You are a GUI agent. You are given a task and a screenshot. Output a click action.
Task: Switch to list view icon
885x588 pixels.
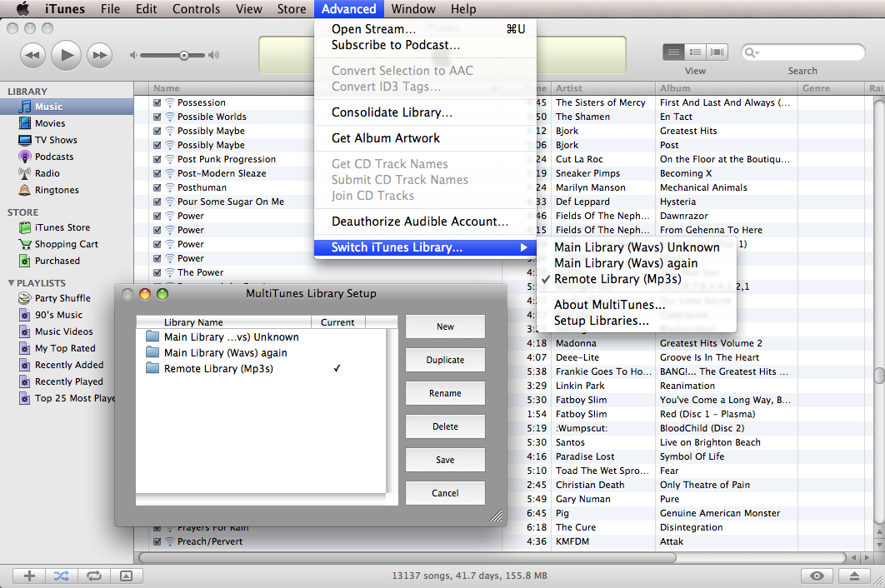673,52
